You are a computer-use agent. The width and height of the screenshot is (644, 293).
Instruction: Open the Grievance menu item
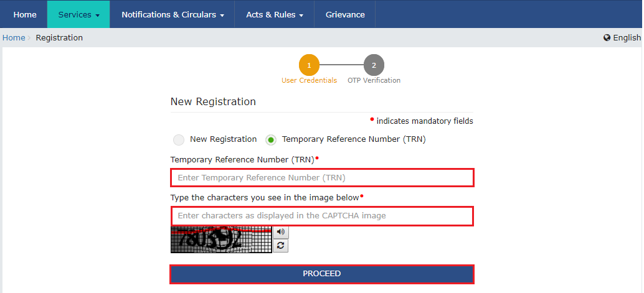click(x=345, y=14)
